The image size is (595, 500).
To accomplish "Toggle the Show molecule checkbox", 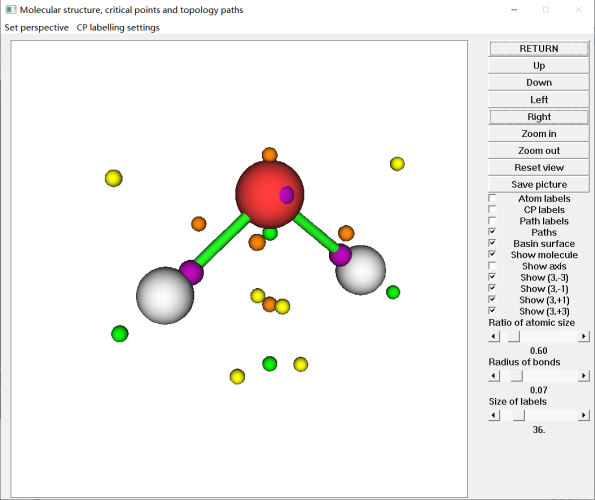I will point(492,254).
